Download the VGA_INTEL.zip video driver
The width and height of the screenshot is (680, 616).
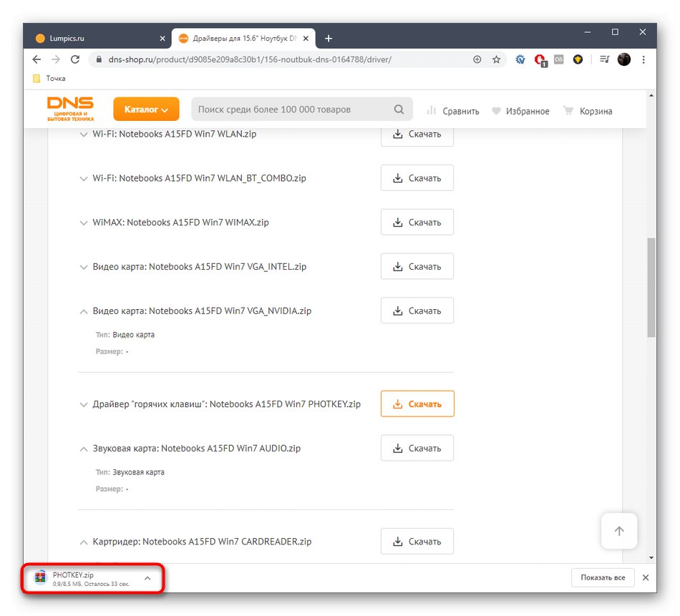click(417, 266)
